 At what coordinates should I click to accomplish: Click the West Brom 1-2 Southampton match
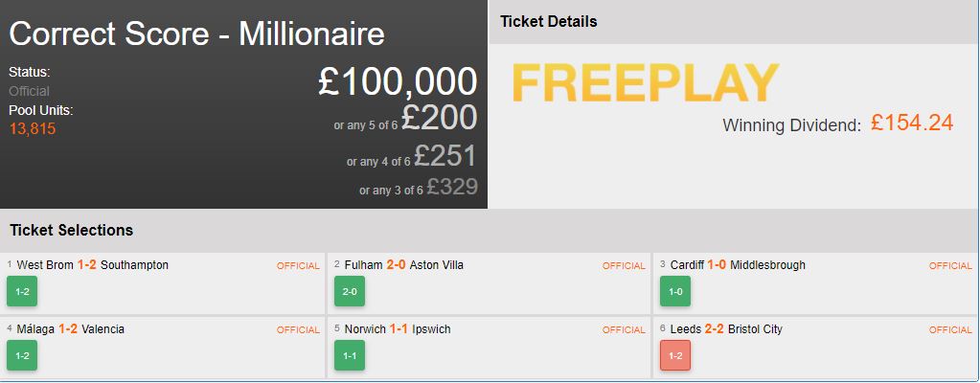pyautogui.click(x=93, y=265)
